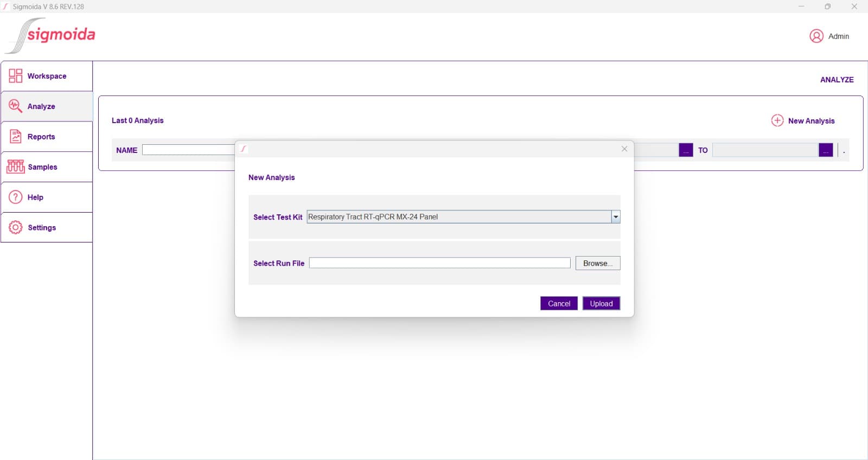Open the Samples section

[47, 167]
